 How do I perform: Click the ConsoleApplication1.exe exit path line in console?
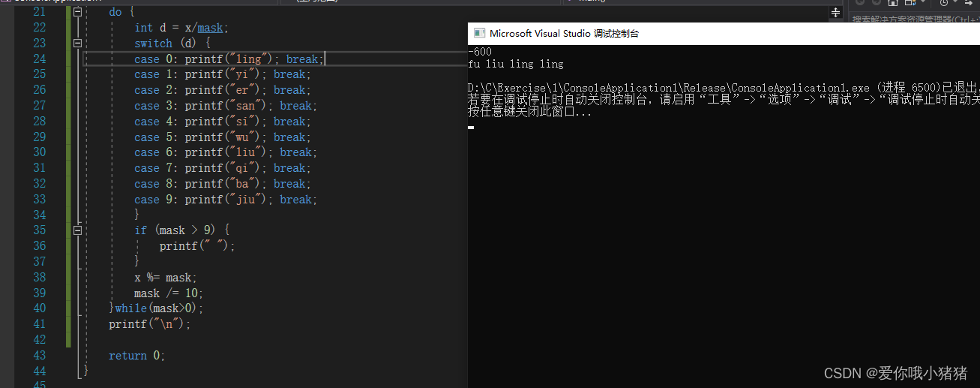724,88
